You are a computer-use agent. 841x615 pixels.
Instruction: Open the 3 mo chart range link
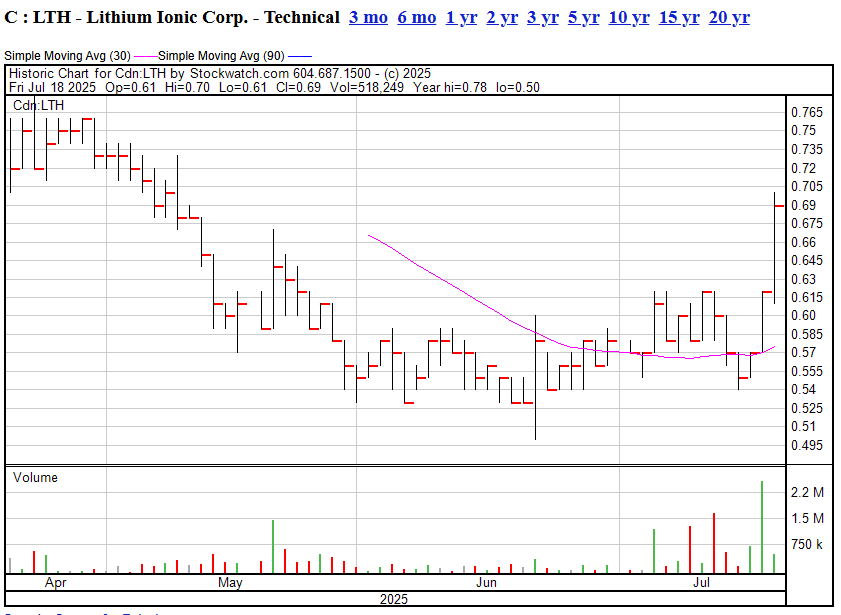[x=368, y=18]
